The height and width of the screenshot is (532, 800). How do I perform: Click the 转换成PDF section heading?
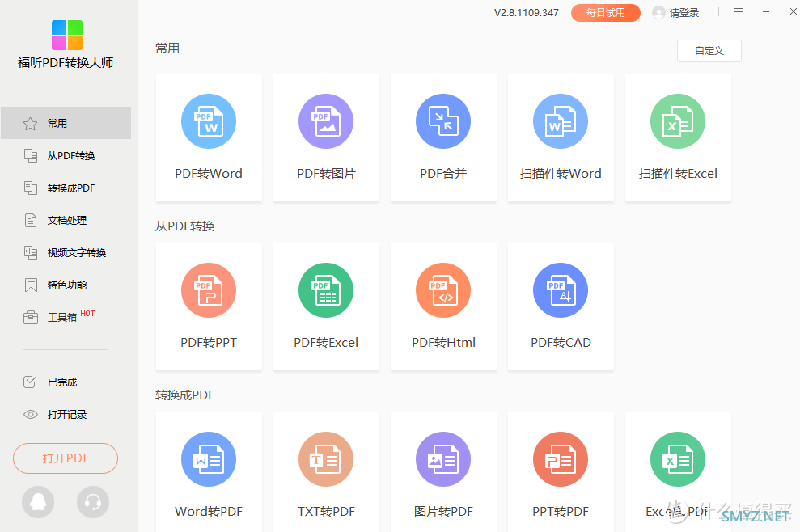[x=184, y=395]
